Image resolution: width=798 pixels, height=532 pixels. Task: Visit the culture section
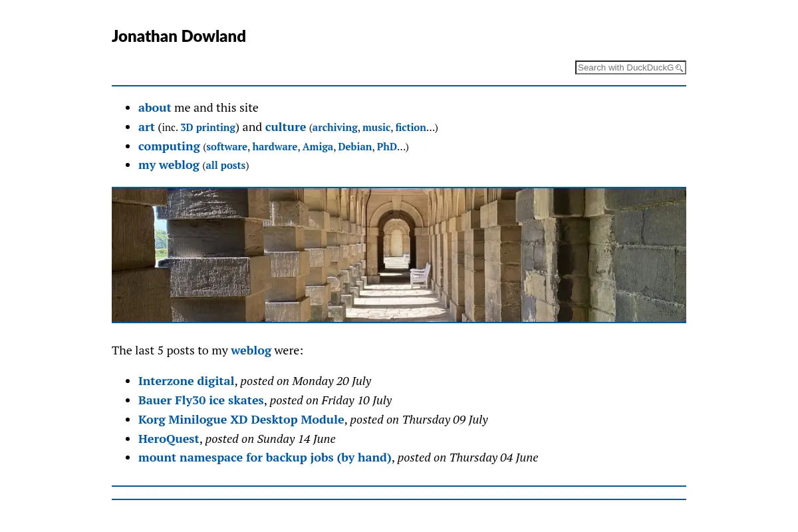pyautogui.click(x=285, y=127)
